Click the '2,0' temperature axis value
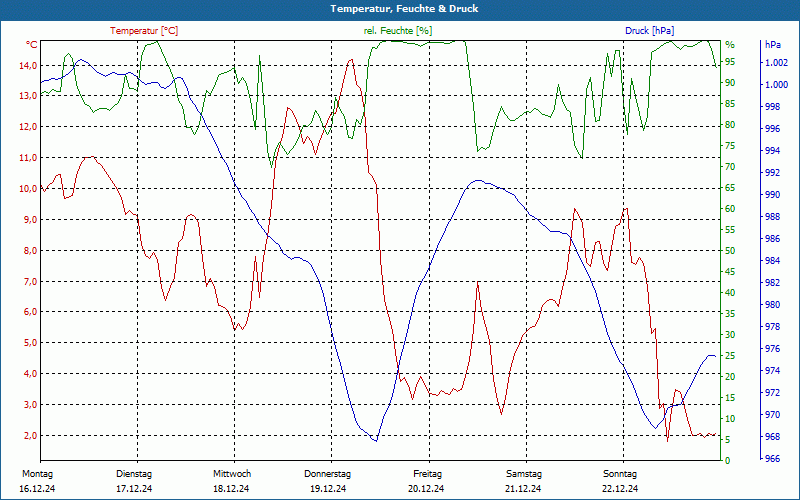 tap(30, 435)
